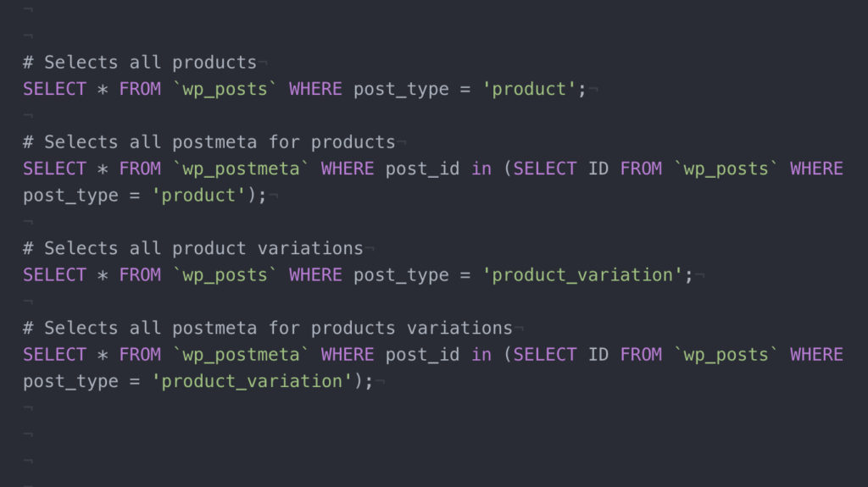
Task: Click SELECT keyword directly under first comment
Action: point(55,89)
